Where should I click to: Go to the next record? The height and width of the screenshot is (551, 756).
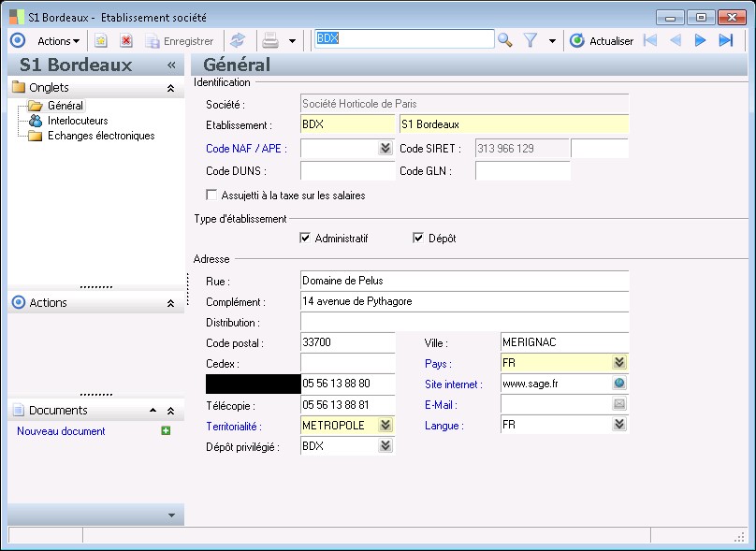click(x=700, y=40)
